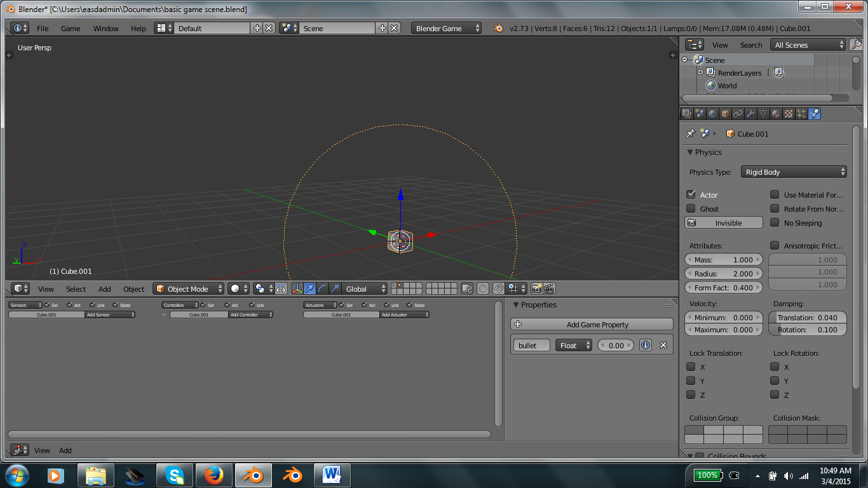This screenshot has width=868, height=488.
Task: Open Word from the taskbar
Action: click(332, 475)
